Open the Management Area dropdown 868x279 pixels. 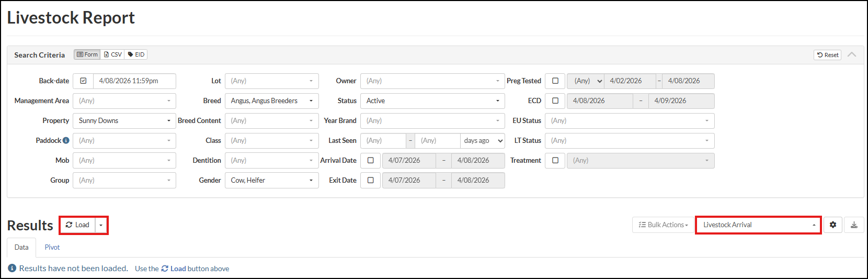pyautogui.click(x=124, y=101)
